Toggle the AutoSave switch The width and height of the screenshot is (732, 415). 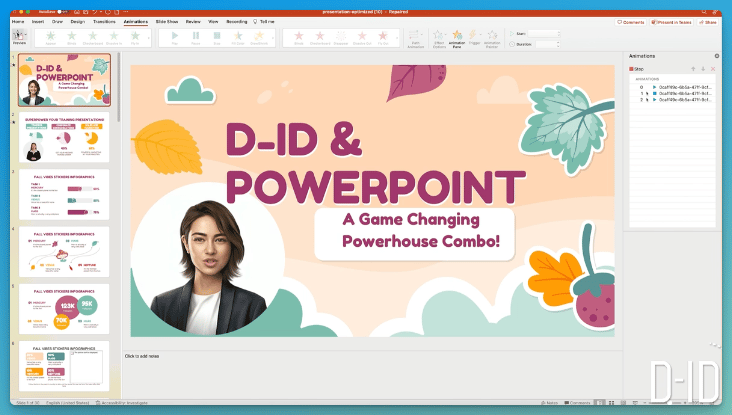pos(63,12)
